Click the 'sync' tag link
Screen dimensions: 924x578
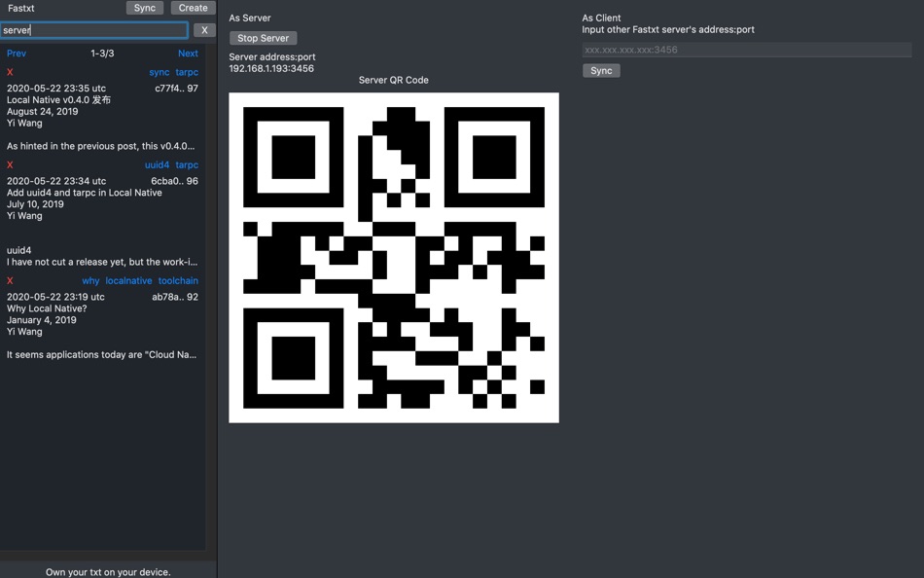tap(160, 72)
